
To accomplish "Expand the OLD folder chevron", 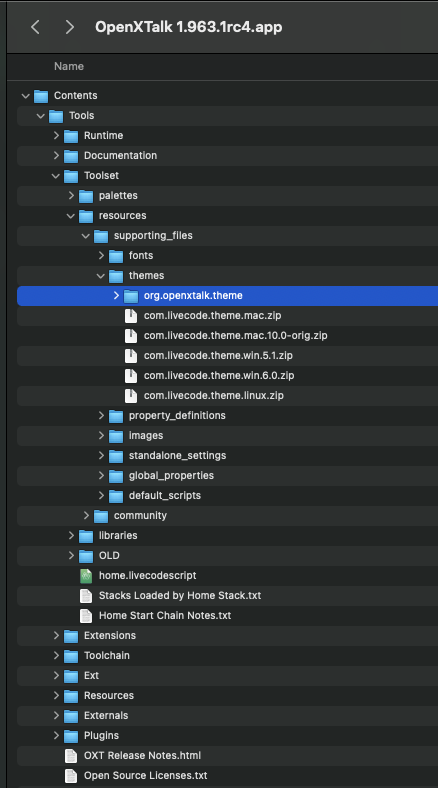I will point(71,555).
